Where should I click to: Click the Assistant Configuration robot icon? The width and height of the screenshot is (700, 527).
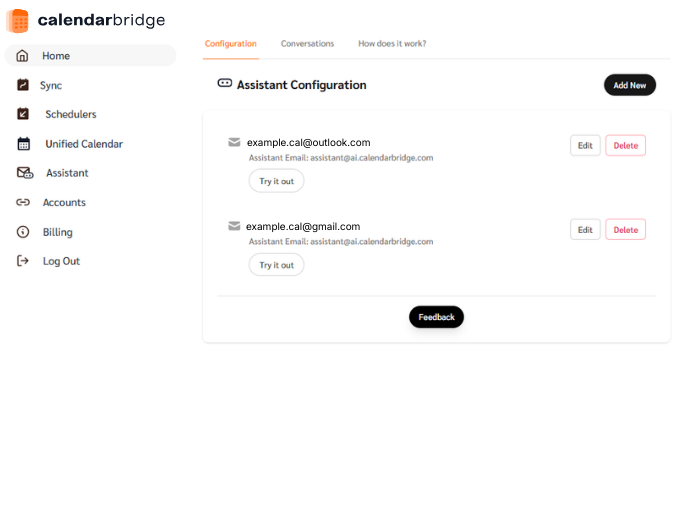click(225, 83)
